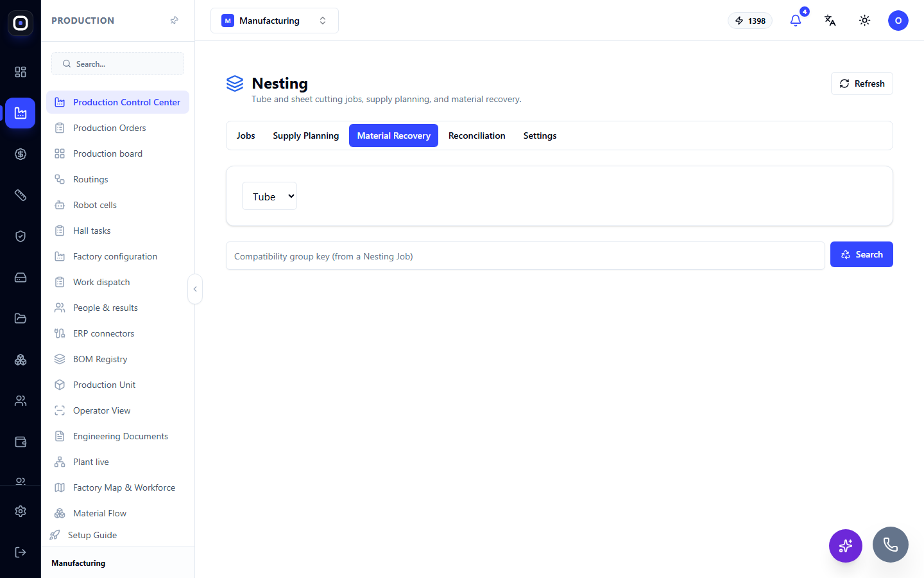Open the production factory icon in left rail

tap(21, 113)
